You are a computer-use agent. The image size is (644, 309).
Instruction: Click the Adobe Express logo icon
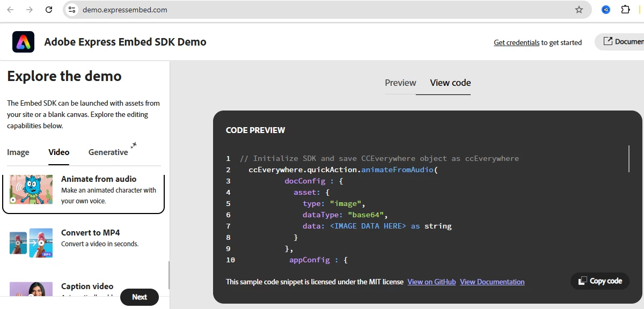pyautogui.click(x=24, y=42)
